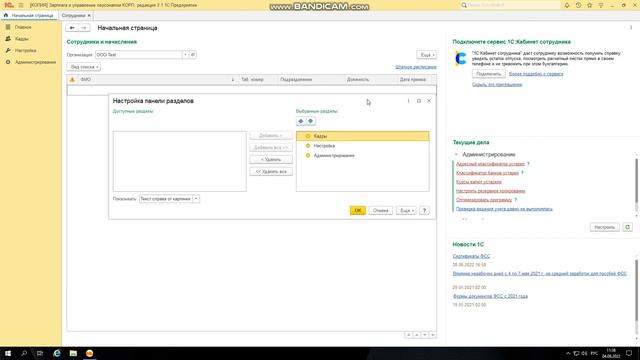Select Администрирование in selected sections list

click(x=363, y=156)
